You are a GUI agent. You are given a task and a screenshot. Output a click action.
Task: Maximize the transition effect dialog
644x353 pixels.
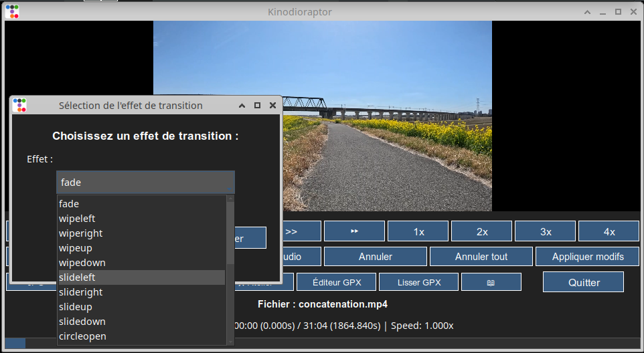point(258,106)
